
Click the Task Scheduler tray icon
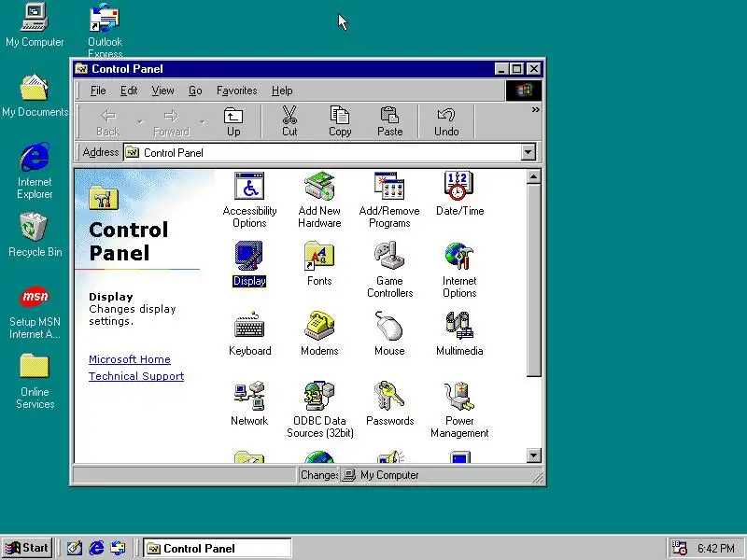(x=679, y=548)
